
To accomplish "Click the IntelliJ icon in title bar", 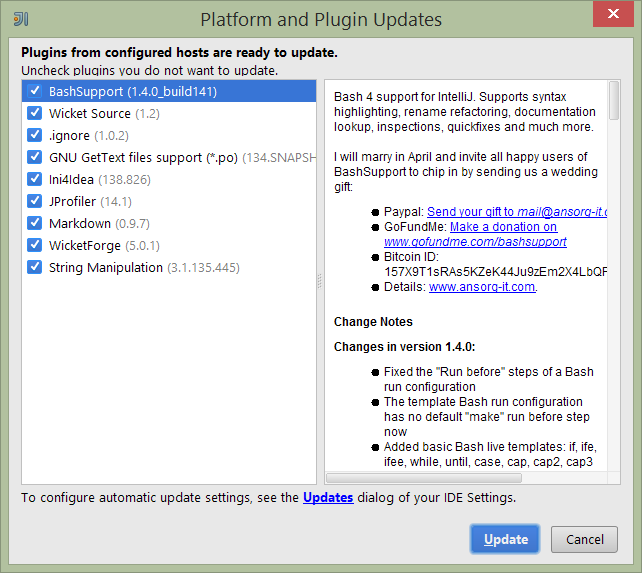I will click(x=21, y=19).
